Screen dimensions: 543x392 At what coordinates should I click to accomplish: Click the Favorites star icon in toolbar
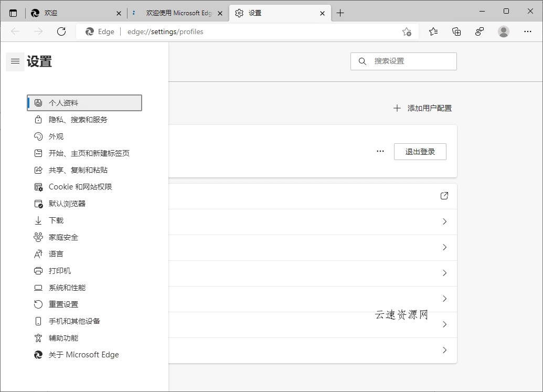tap(433, 31)
